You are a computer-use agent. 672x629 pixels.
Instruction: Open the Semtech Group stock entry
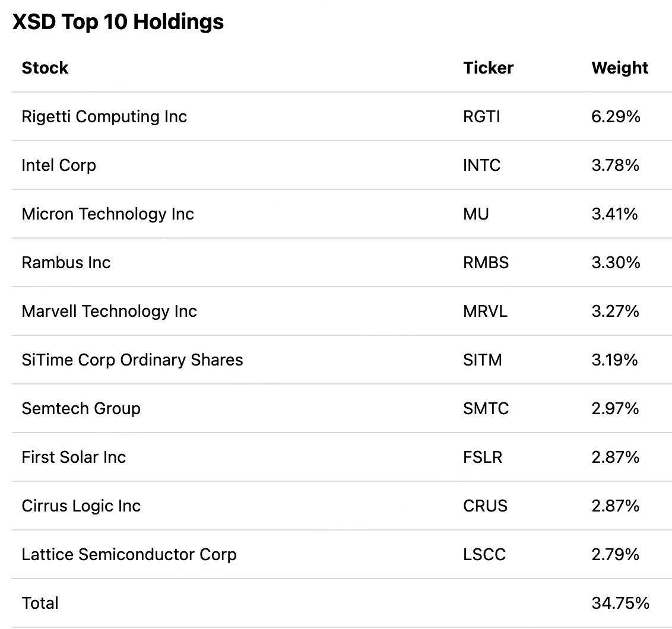(81, 408)
